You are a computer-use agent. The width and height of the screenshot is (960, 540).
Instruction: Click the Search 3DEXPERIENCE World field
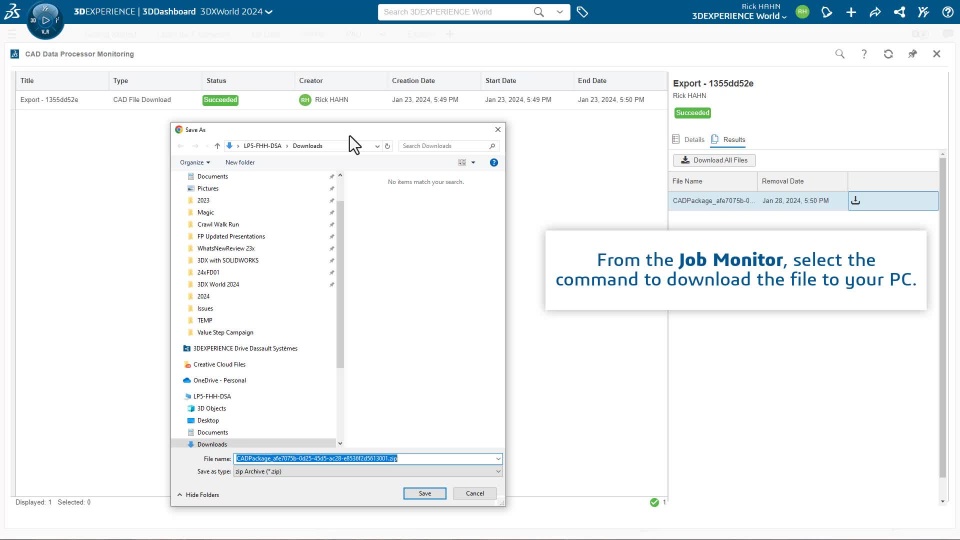pyautogui.click(x=456, y=12)
